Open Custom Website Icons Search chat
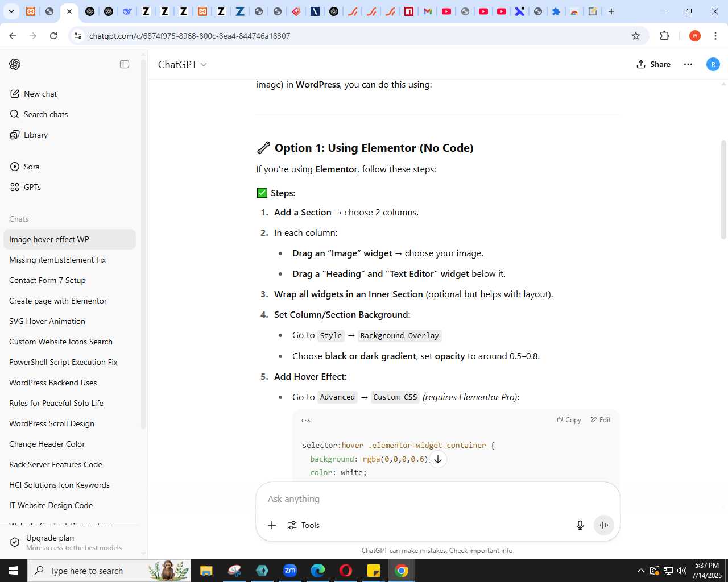Screen dimensions: 728x582 click(69, 342)
